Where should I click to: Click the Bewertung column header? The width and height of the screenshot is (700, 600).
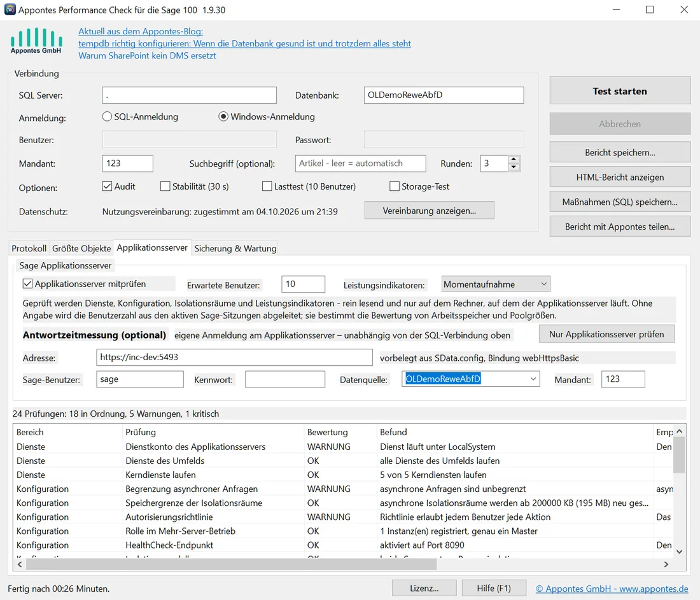tap(340, 432)
